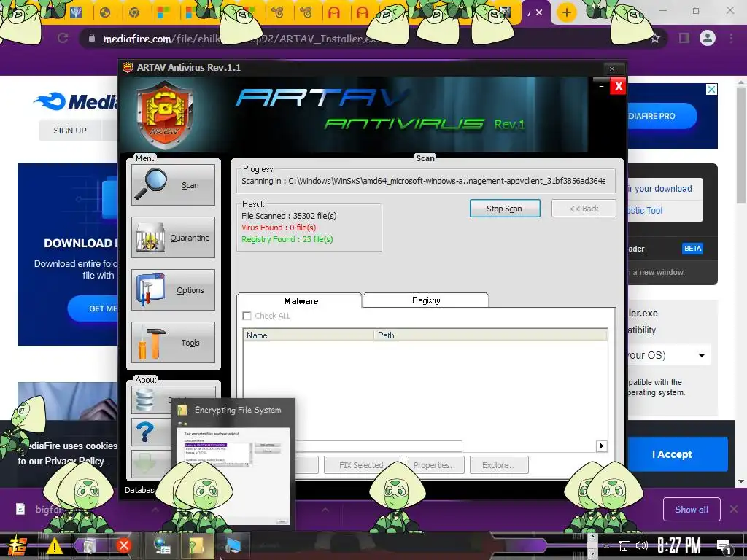This screenshot has height=560, width=747.
Task: Open the network icon in the system tray
Action: [x=624, y=545]
